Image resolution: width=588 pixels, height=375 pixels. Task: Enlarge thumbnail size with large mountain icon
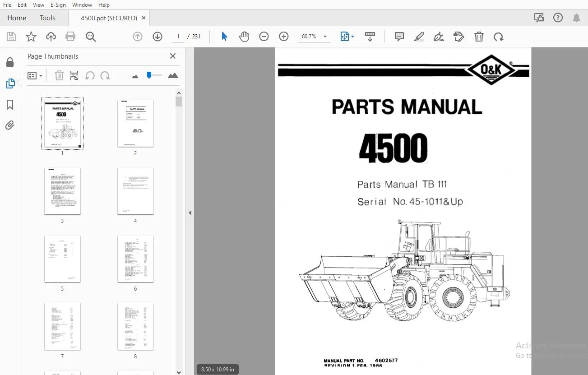[x=173, y=75]
